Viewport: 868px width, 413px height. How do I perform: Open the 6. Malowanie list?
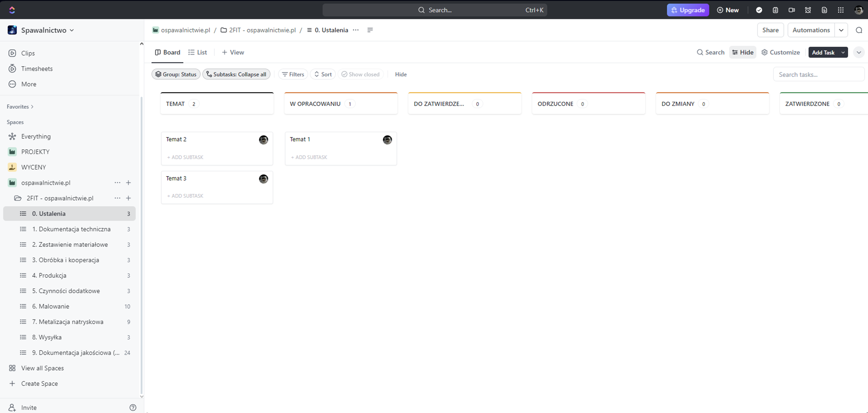pyautogui.click(x=50, y=306)
